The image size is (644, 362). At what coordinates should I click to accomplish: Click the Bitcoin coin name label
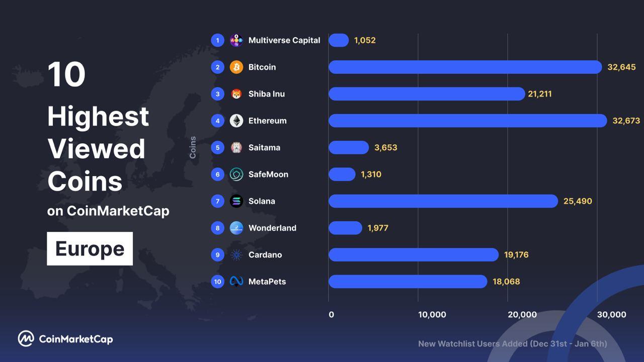point(262,67)
